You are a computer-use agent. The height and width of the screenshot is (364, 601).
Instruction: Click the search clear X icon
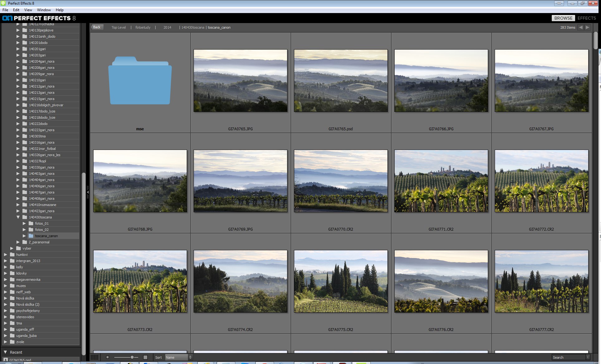[x=588, y=357]
